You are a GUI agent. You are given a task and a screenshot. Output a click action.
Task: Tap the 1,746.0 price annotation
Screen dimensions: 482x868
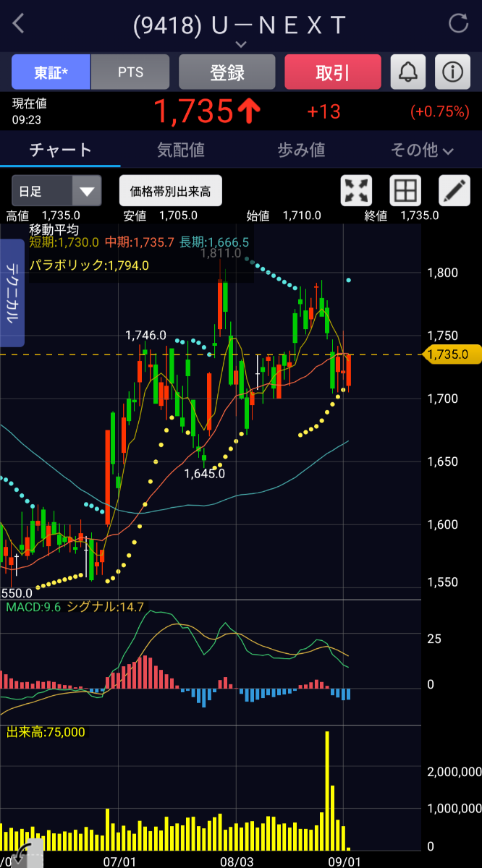click(145, 335)
